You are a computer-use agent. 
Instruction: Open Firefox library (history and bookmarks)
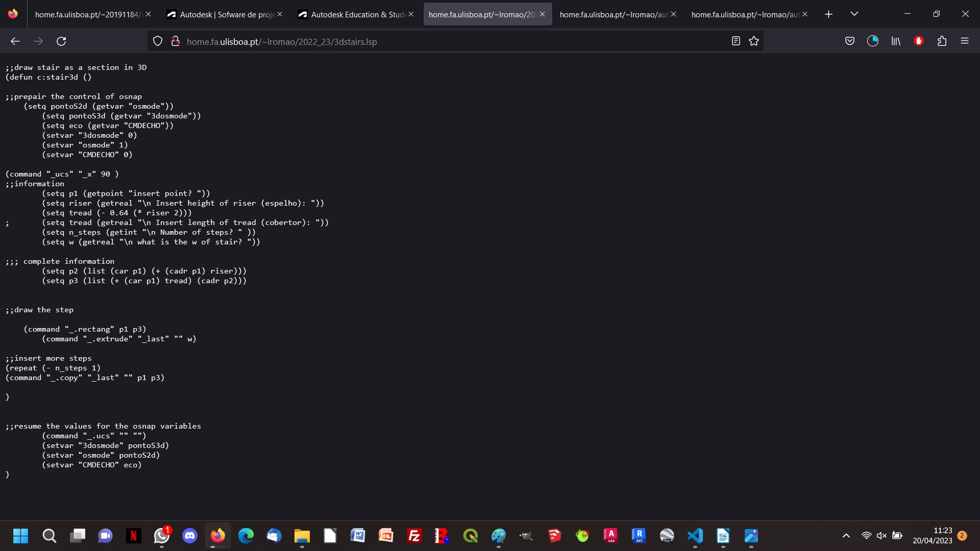tap(896, 41)
